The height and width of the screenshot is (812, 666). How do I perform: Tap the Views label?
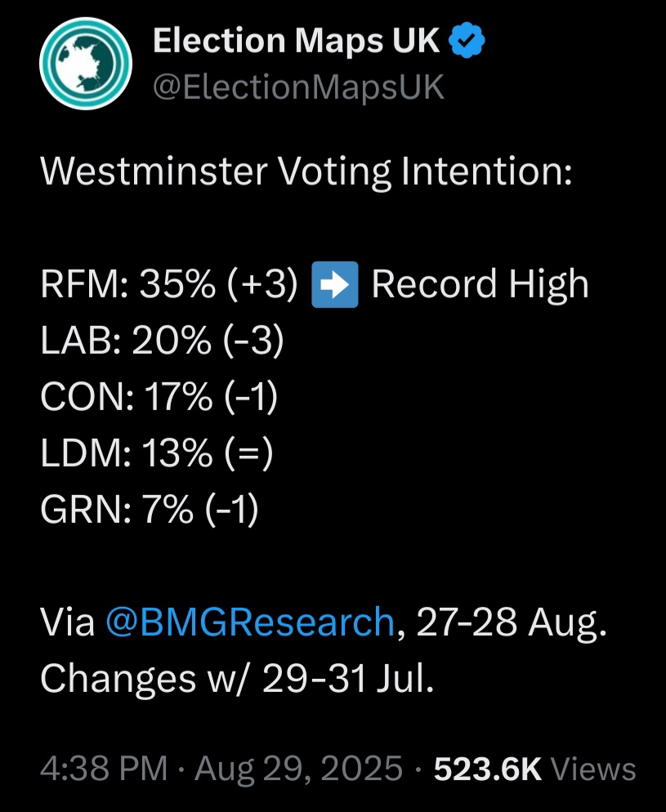point(593,769)
